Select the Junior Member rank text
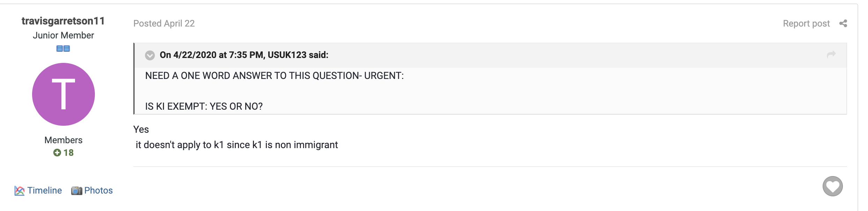The height and width of the screenshot is (211, 868). tap(63, 35)
